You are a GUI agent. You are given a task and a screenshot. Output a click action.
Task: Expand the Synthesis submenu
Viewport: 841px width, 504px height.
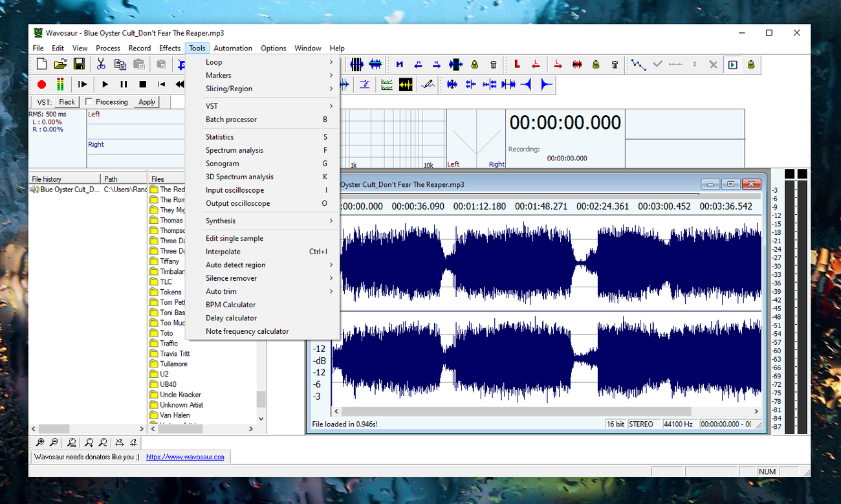click(x=263, y=221)
